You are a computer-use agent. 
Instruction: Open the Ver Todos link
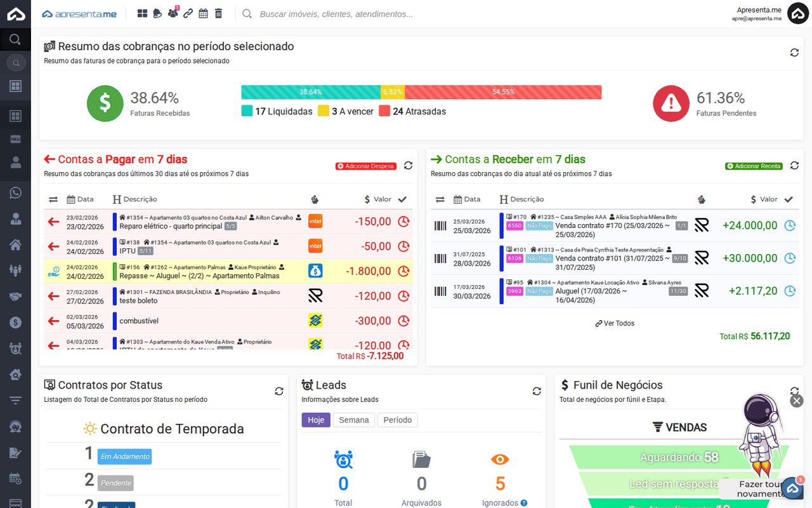[615, 323]
